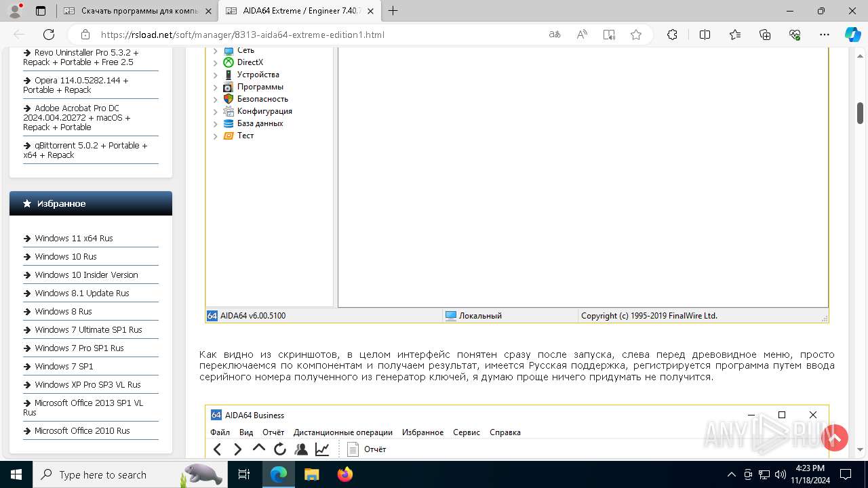Add this page to favorites star
Image resolution: width=868 pixels, height=488 pixels.
pos(636,35)
